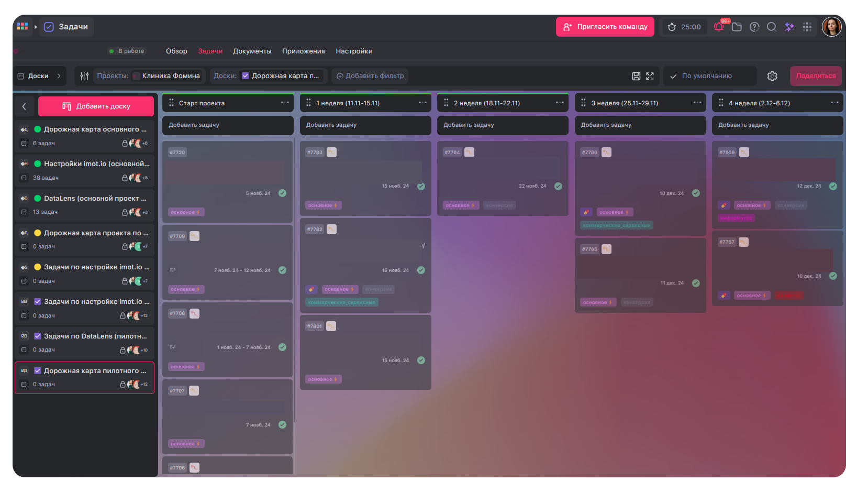Toggle the checkbox beside Задачи по DataLens
The image size is (868, 492).
click(x=37, y=336)
